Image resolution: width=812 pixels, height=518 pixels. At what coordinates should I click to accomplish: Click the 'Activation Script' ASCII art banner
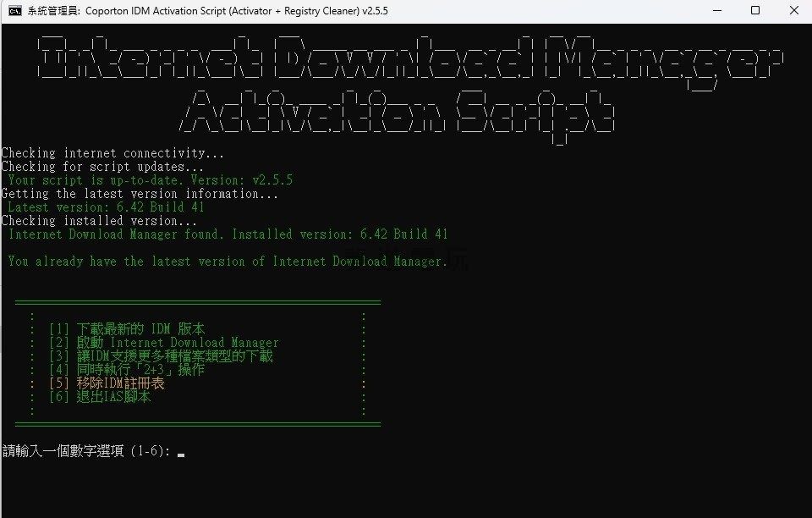398,117
